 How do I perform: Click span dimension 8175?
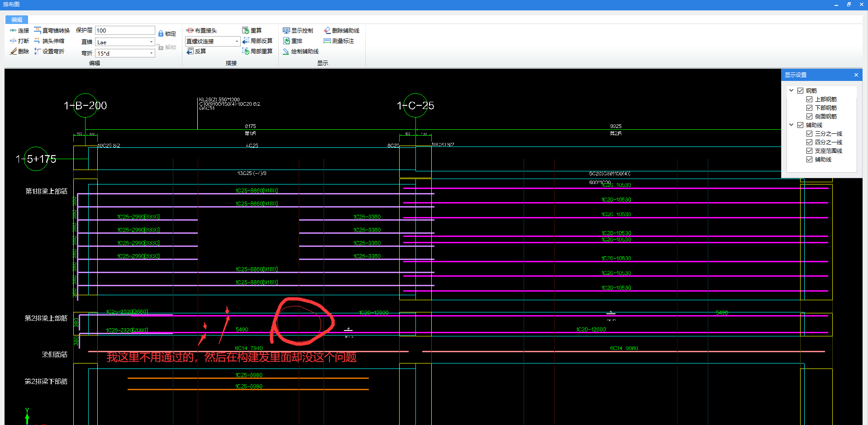click(250, 126)
